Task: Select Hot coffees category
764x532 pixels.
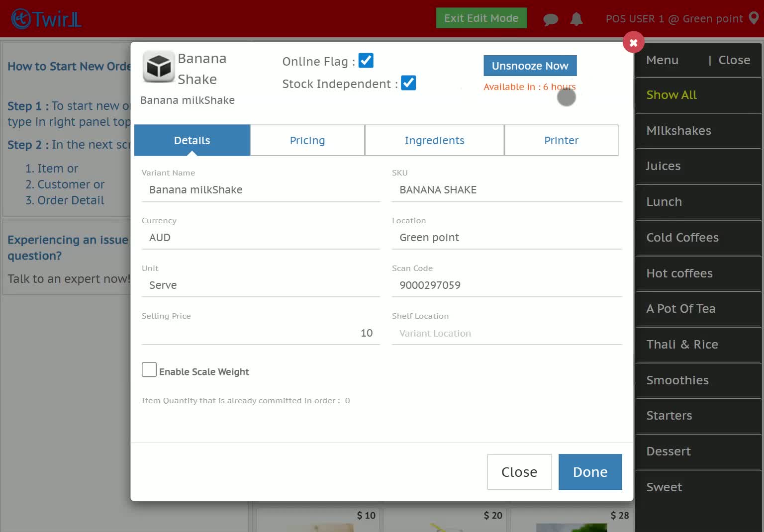Action: [x=698, y=273]
